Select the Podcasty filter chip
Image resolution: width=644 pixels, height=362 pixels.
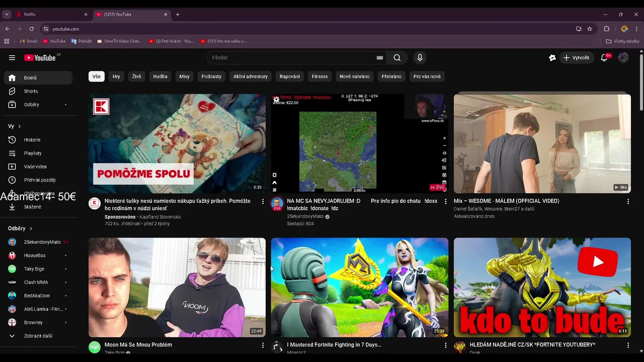click(211, 76)
